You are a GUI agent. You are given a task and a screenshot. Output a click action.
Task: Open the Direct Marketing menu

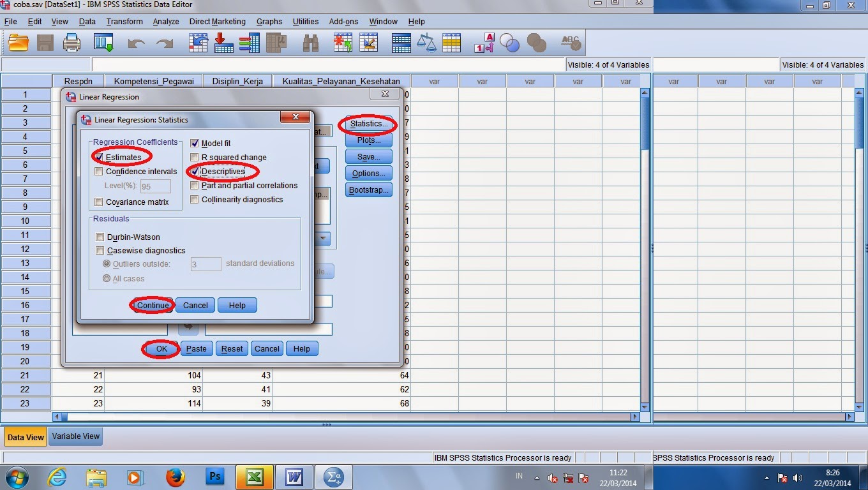pos(217,22)
